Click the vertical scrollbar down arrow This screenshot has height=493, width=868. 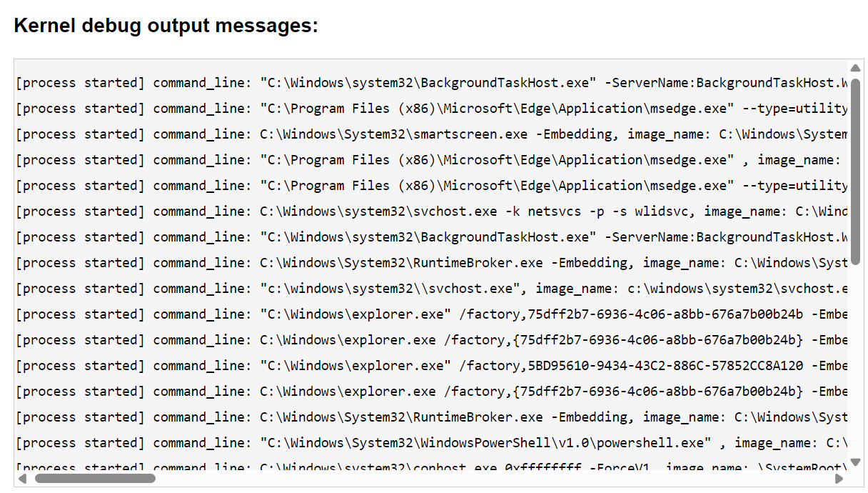[x=855, y=462]
